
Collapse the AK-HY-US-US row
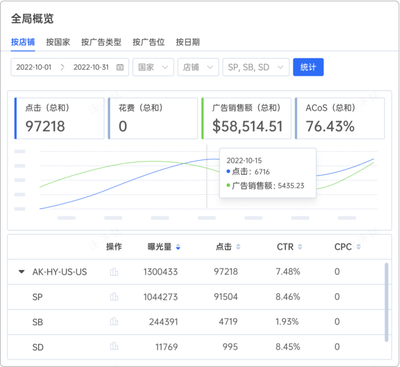(x=22, y=272)
